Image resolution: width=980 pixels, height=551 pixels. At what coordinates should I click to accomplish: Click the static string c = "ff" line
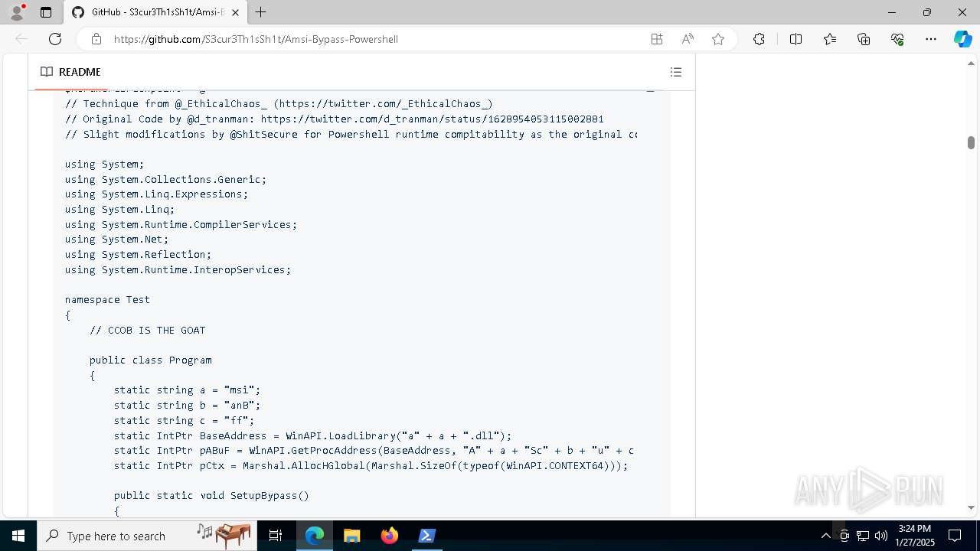(x=185, y=421)
